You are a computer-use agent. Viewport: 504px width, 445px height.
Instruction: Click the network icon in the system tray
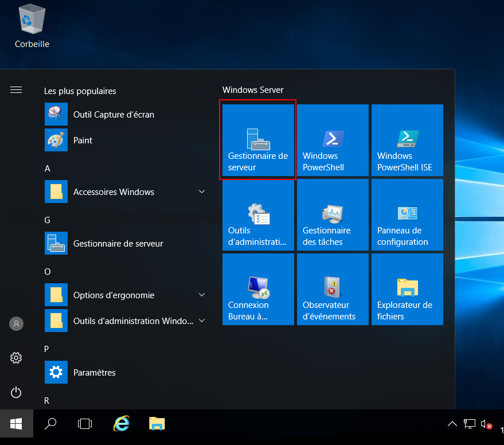(469, 424)
